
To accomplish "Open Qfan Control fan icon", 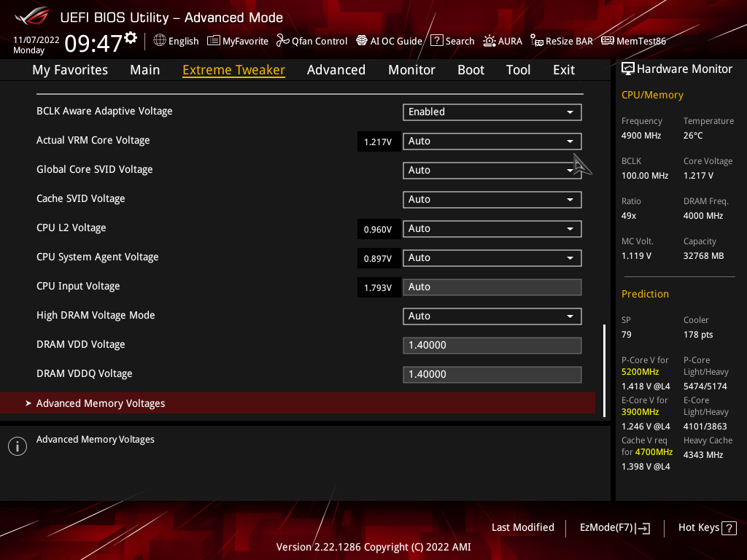I will 283,41.
